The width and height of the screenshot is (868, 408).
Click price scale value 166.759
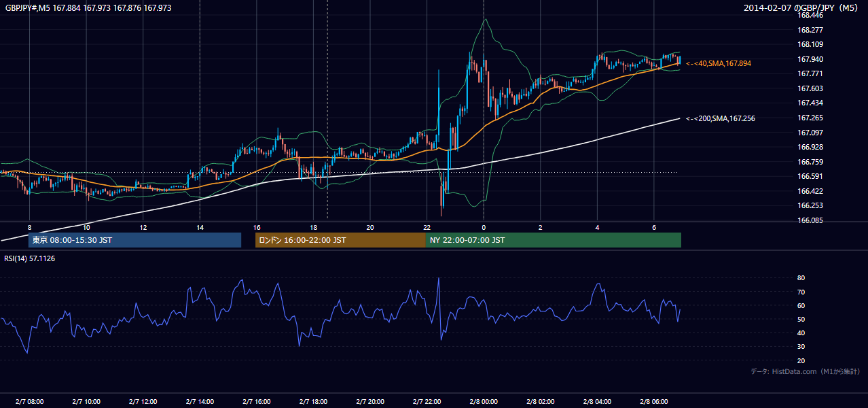(x=810, y=162)
